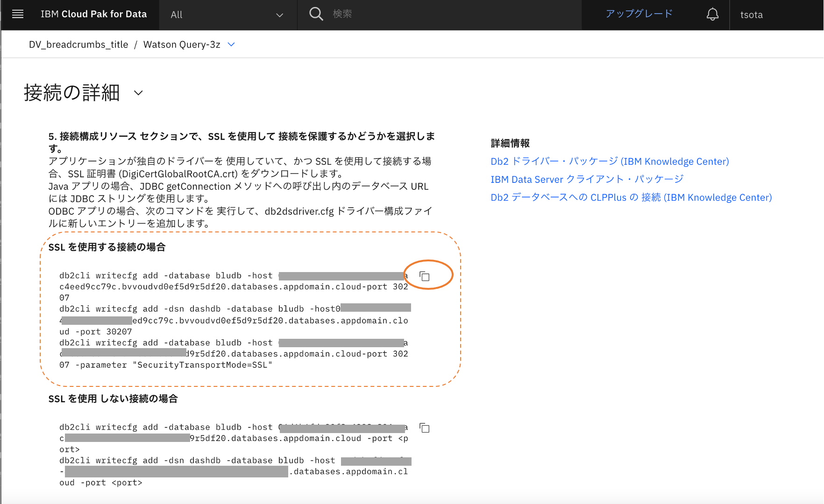This screenshot has height=504, width=824.
Task: Open IBM Data Server クライアント・パッケージ link
Action: click(587, 179)
